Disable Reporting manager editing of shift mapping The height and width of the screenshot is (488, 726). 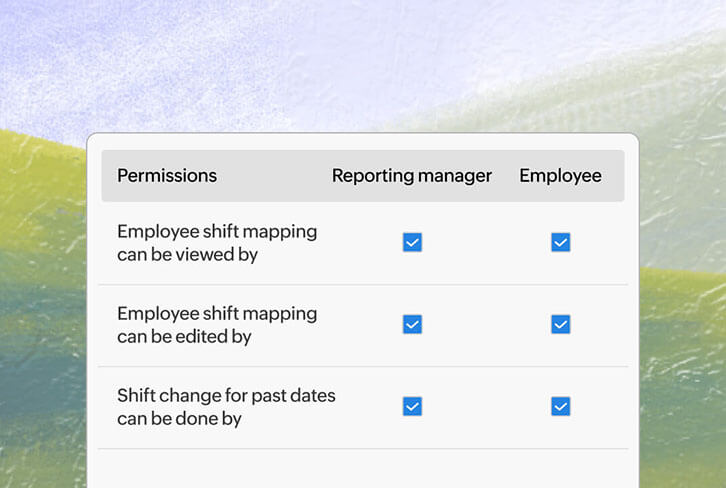coord(412,324)
